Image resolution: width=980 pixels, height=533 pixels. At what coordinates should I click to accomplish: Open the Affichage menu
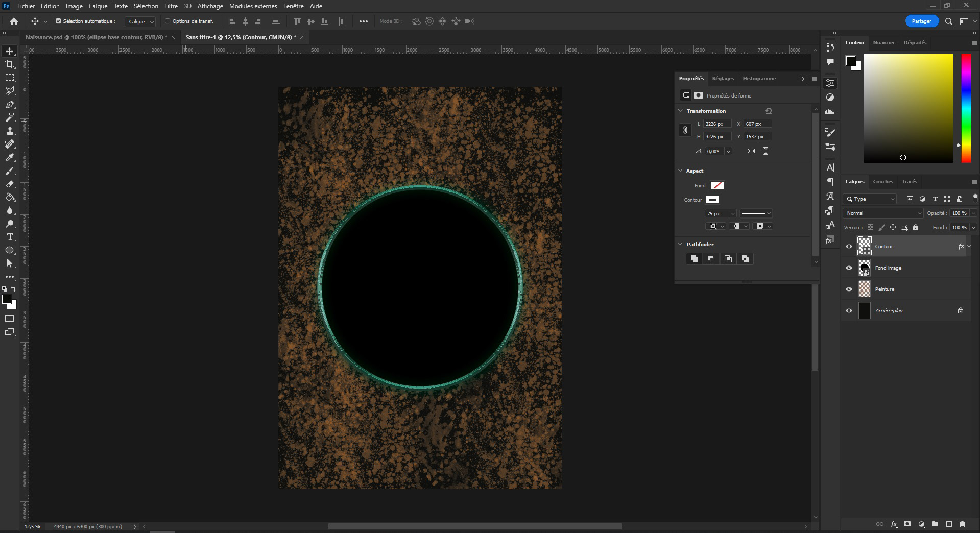pos(210,6)
